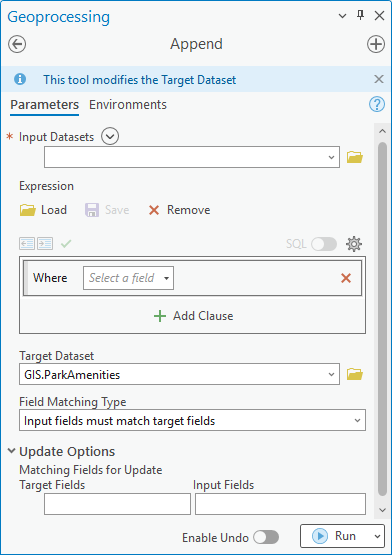Switch to the Environments tab

[128, 105]
